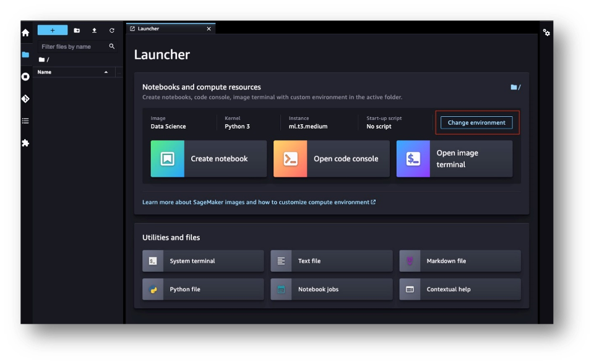
Task: Open the Git sidebar icon
Action: point(25,99)
